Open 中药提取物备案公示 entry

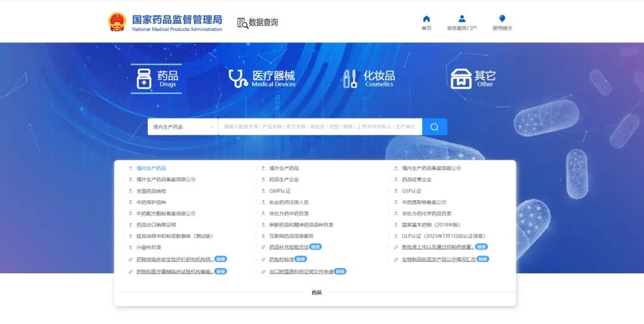click(424, 202)
